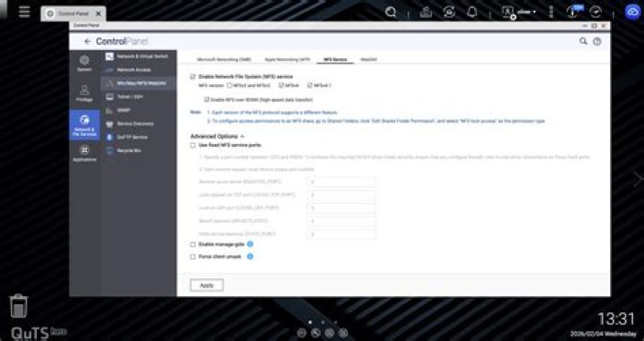Open the blue cloud service icon

click(632, 12)
